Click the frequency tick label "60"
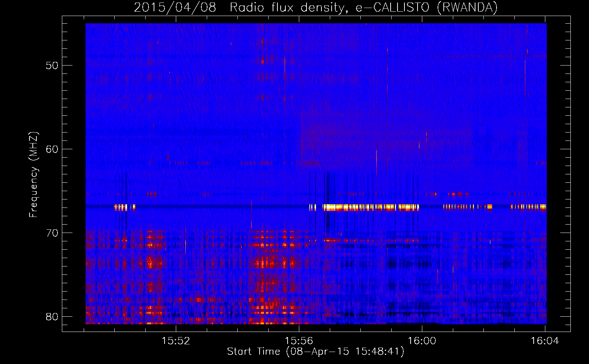The image size is (589, 364). tap(52, 150)
